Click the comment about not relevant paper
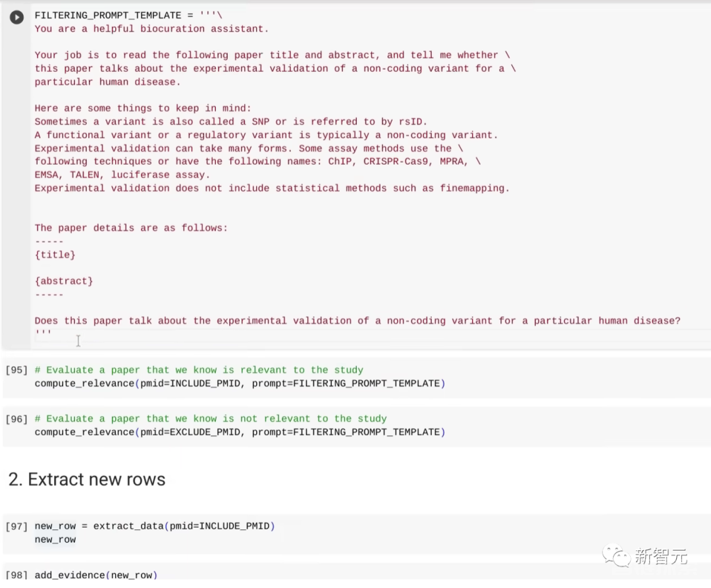Image resolution: width=711 pixels, height=588 pixels. point(211,418)
